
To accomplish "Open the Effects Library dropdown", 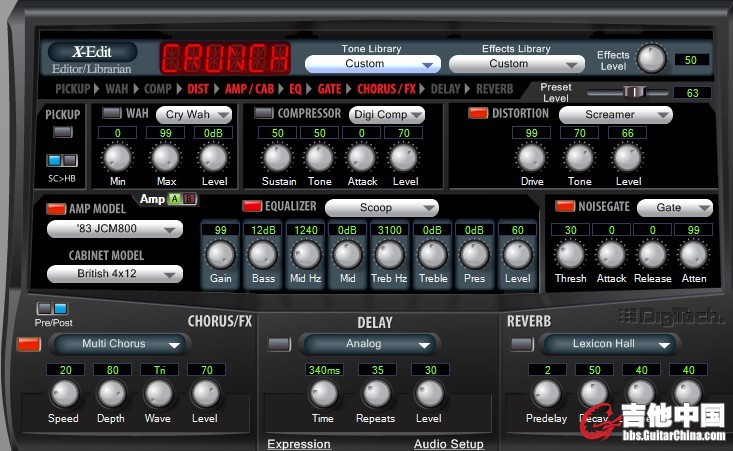I will 517,64.
